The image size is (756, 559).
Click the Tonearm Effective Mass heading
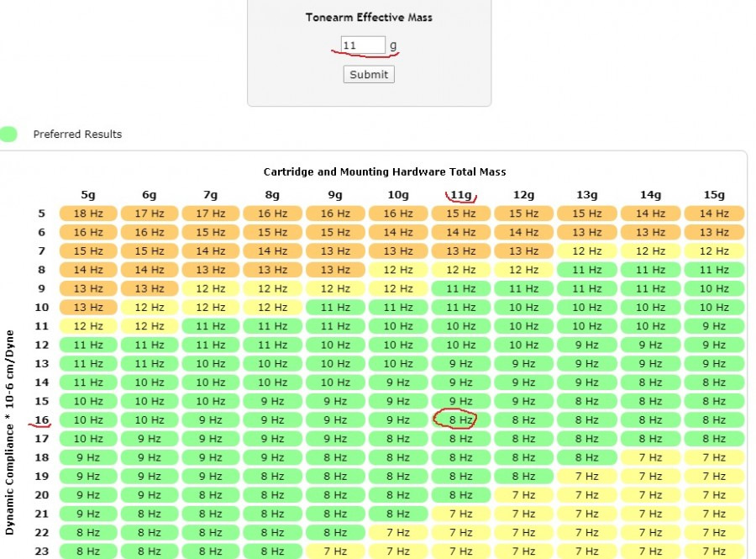click(x=369, y=17)
